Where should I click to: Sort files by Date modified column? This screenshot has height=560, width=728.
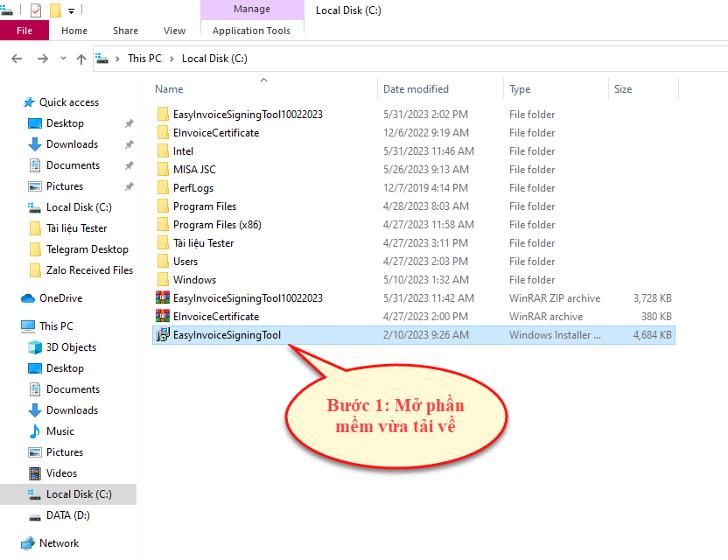(x=416, y=89)
